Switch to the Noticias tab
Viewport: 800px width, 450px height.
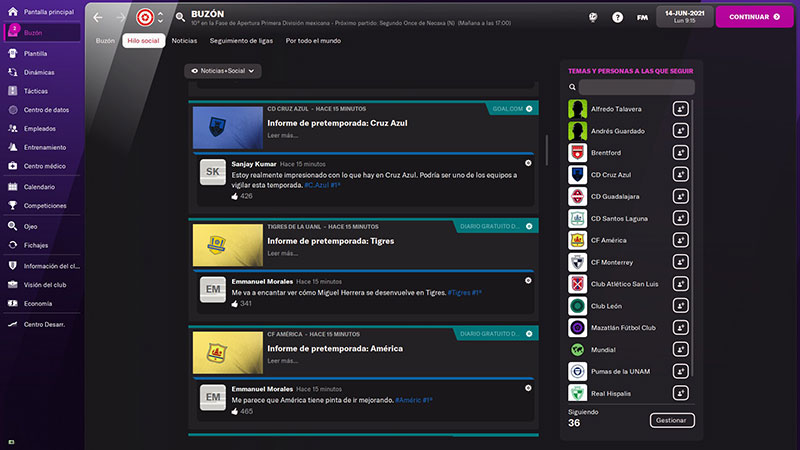(x=184, y=41)
